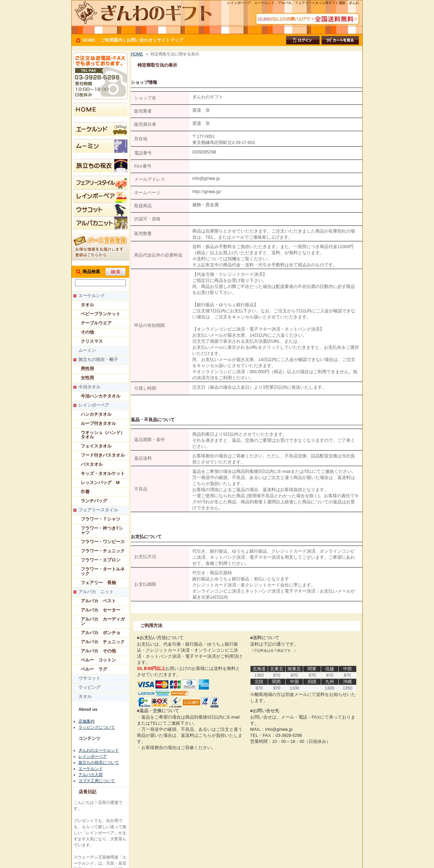Select 今治ハンカチタオル category

coord(100,396)
